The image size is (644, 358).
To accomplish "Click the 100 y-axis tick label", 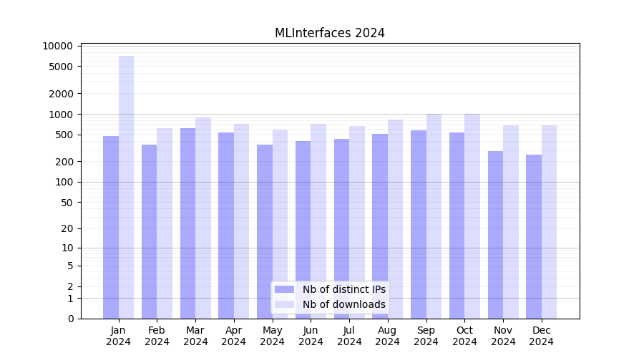I will (65, 182).
